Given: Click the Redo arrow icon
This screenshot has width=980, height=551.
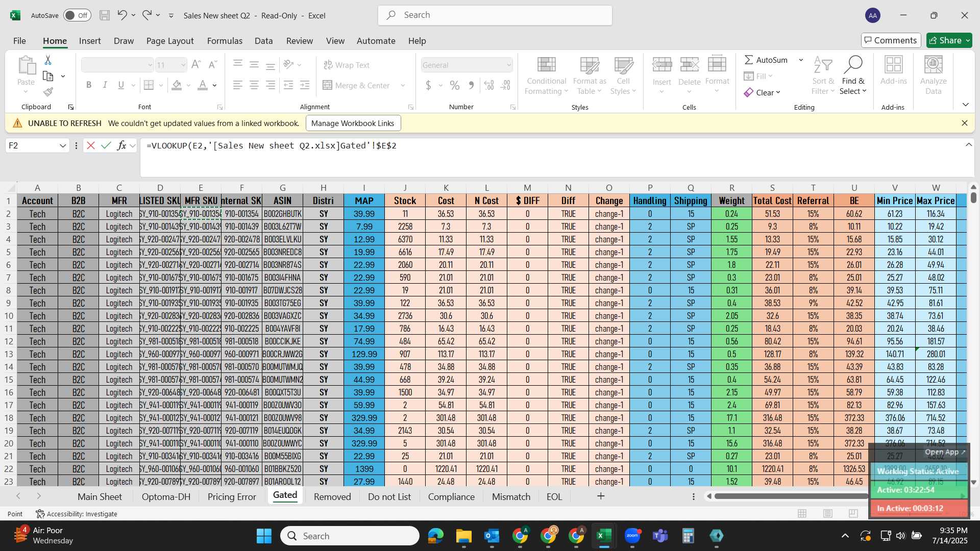Looking at the screenshot, I should click(x=147, y=15).
